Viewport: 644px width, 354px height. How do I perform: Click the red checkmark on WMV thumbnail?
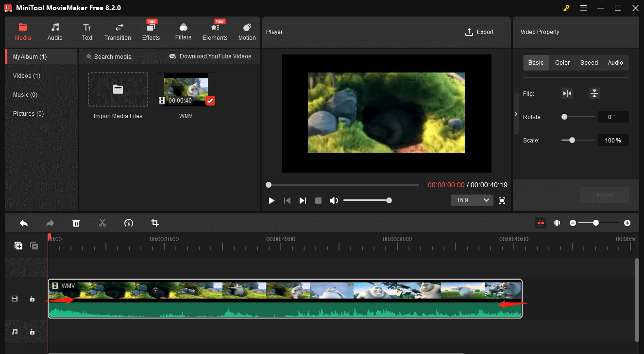tap(210, 101)
